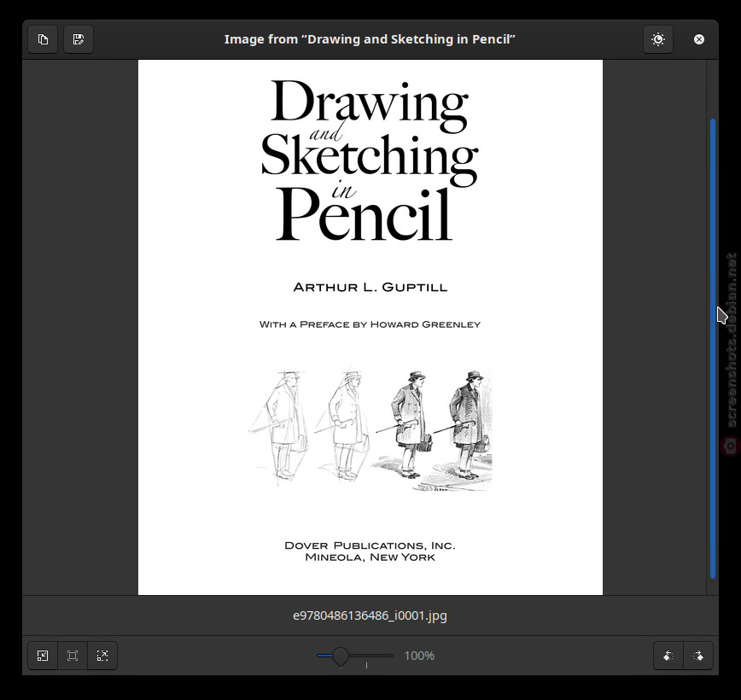Screen dimensions: 741x700
Task: Click the expand-to-original-size zoom icon
Action: click(102, 656)
